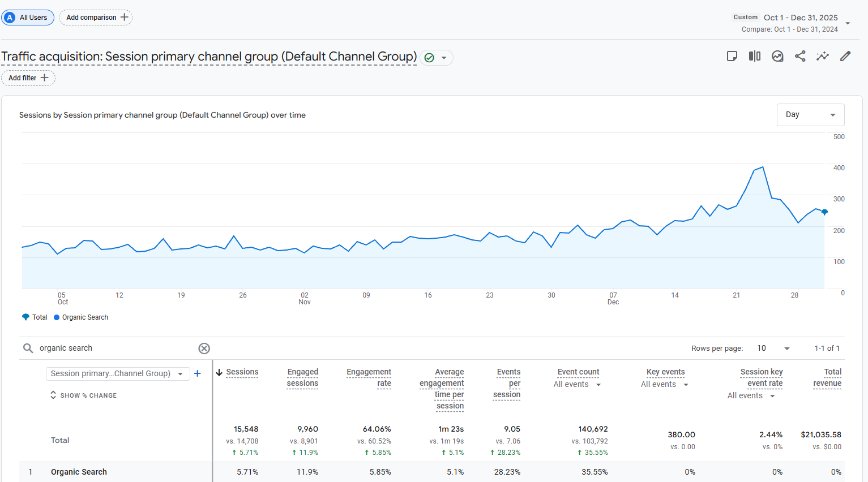Viewport: 868px width, 482px height.
Task: Click the Add comparison button
Action: point(96,18)
